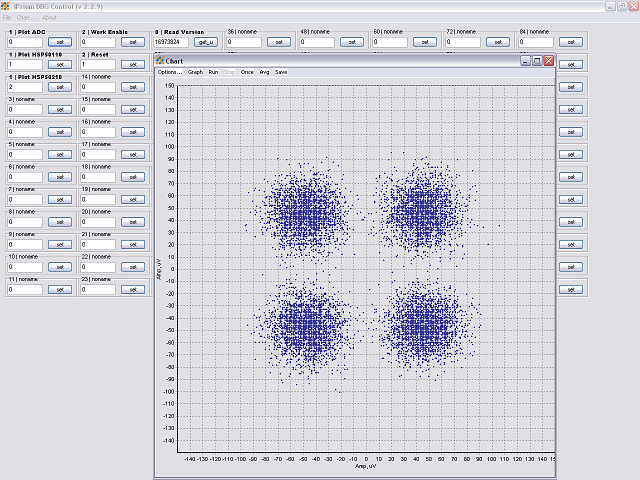Click set button for 2 | Reset
This screenshot has width=640, height=480.
tap(133, 64)
